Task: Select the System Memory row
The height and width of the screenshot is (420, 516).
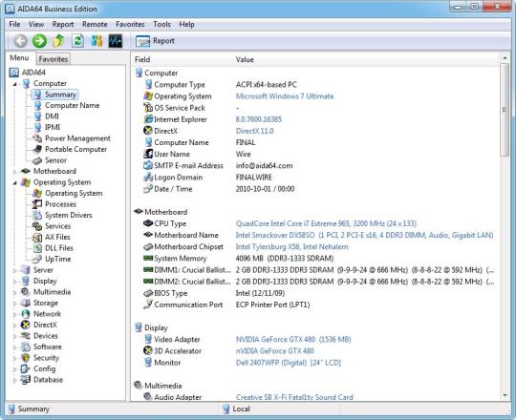Action: click(x=316, y=259)
